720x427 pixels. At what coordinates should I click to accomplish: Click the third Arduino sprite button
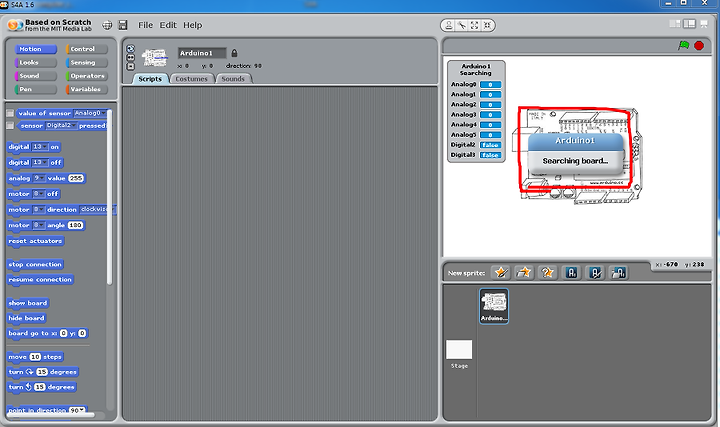(619, 273)
